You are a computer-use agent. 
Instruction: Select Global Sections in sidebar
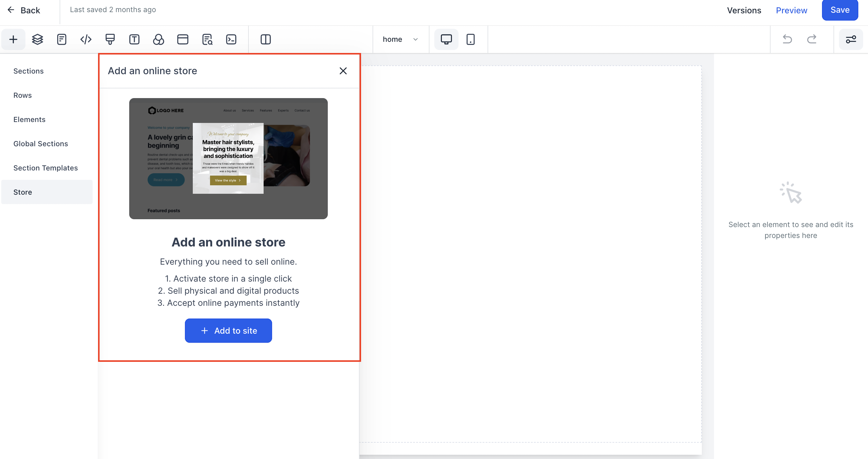(41, 144)
